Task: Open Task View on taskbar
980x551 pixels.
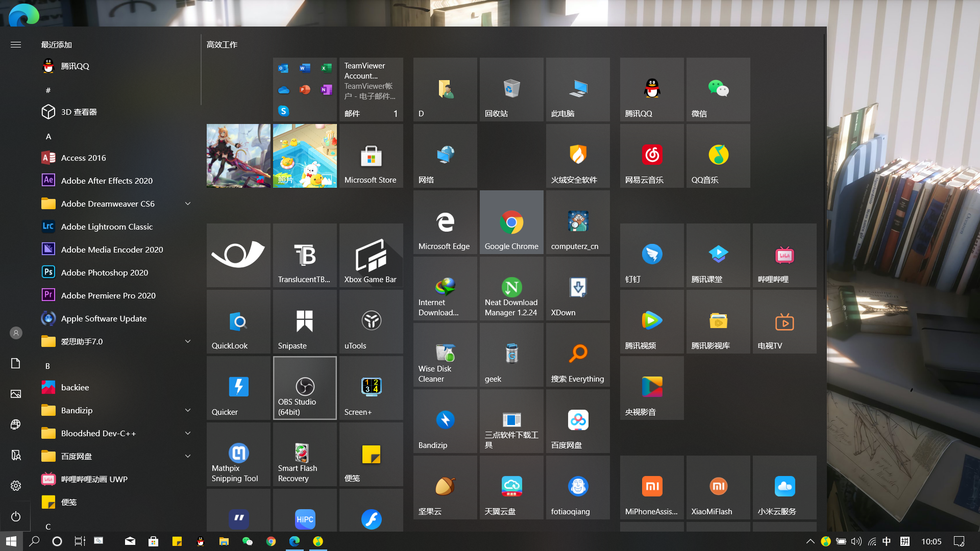Action: click(80, 541)
